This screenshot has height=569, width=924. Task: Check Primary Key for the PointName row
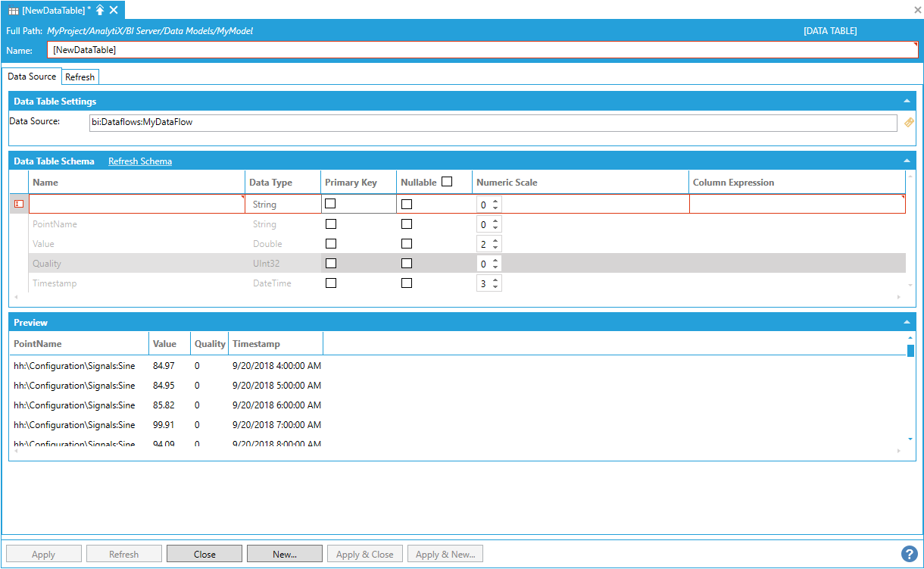(330, 224)
